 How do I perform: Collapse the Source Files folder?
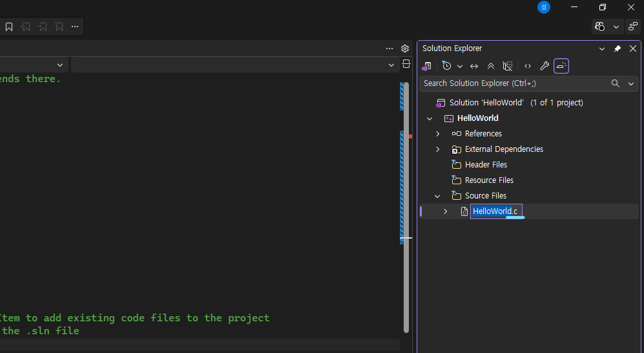coord(437,196)
